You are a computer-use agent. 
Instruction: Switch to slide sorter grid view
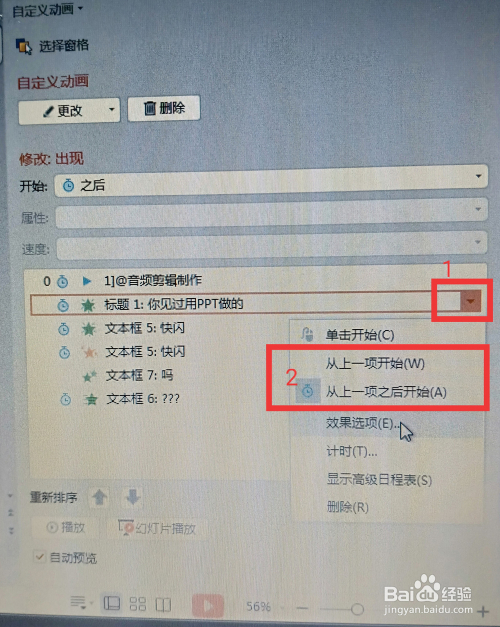pos(138,604)
